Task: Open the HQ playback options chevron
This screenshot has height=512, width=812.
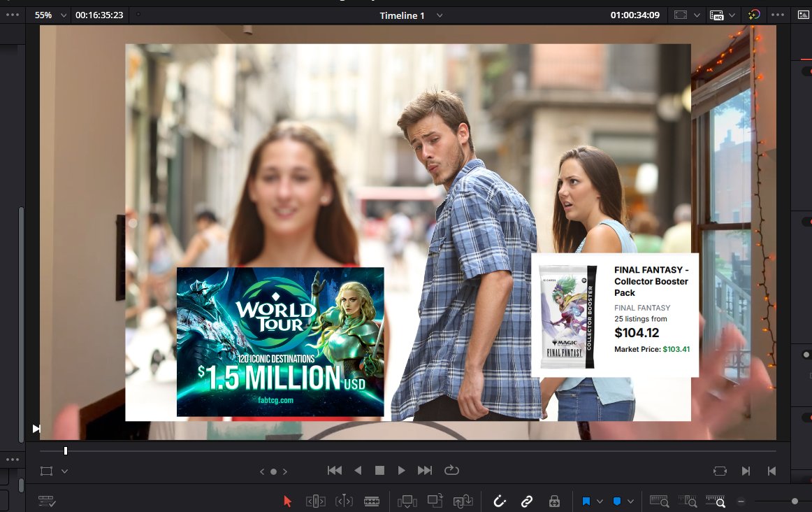Action: click(x=732, y=15)
